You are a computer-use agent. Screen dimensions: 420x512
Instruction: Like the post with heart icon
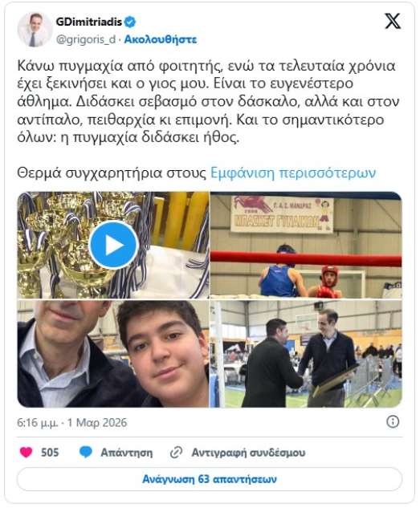pos(27,453)
